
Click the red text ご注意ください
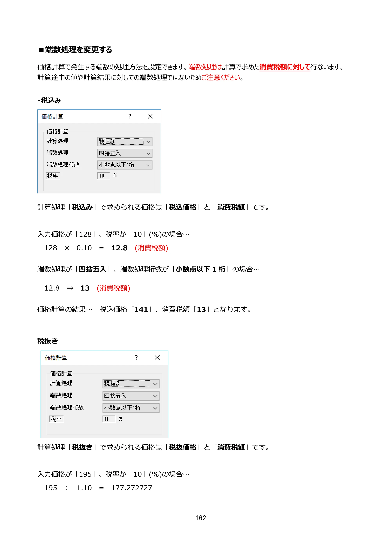pyautogui.click(x=220, y=78)
